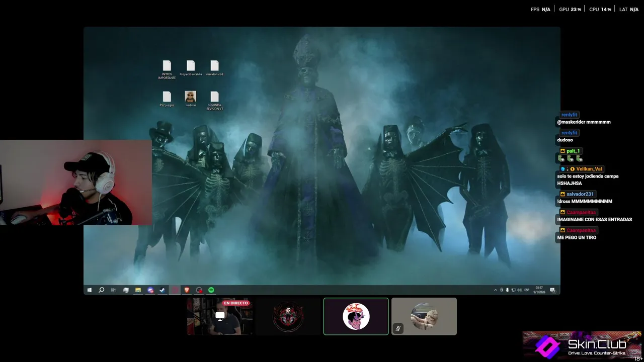
Task: Open the SEGUNDA REVISION VT desktop file
Action: pos(214,101)
